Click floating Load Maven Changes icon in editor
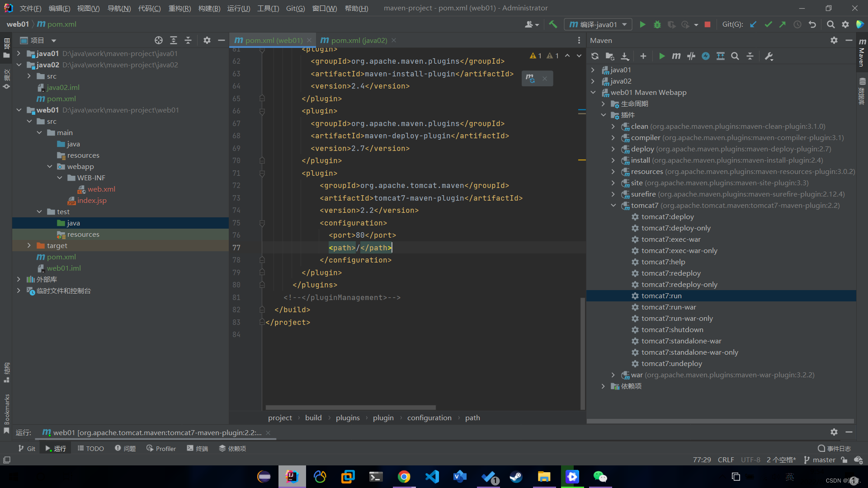Screen dimensions: 868x488 pyautogui.click(x=530, y=79)
